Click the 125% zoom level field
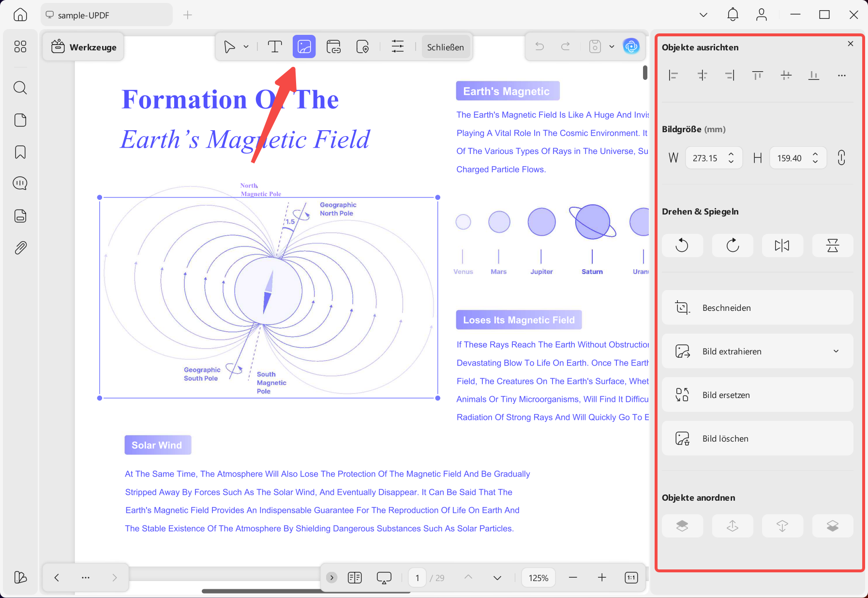868x598 pixels. pos(539,578)
